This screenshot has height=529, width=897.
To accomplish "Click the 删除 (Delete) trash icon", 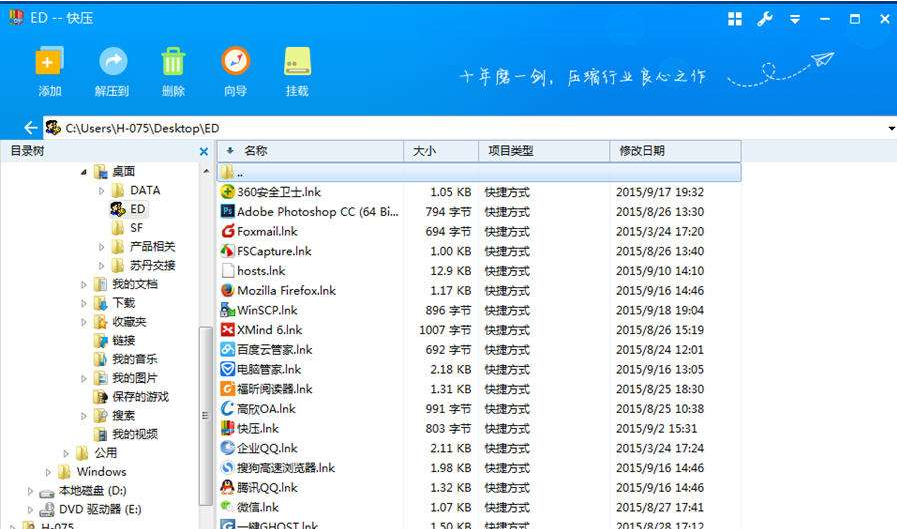I will 173,61.
